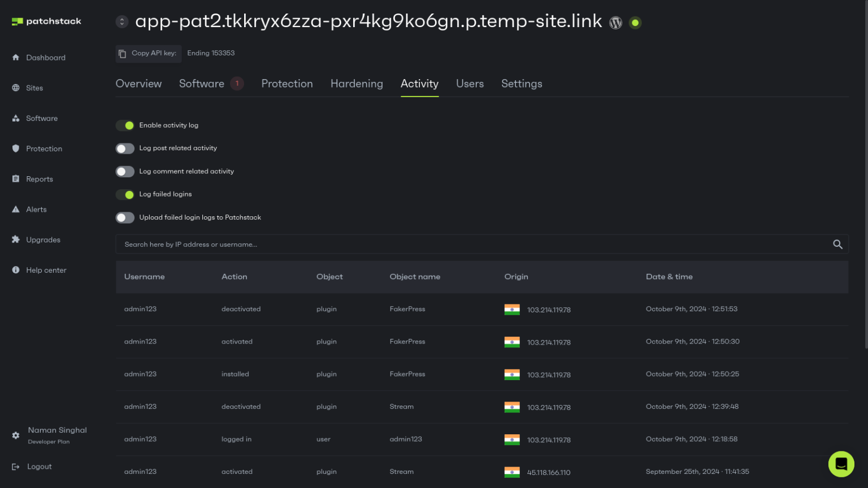Turn on uploading failed login logs to Patchstack
The height and width of the screenshot is (488, 868).
pos(125,217)
